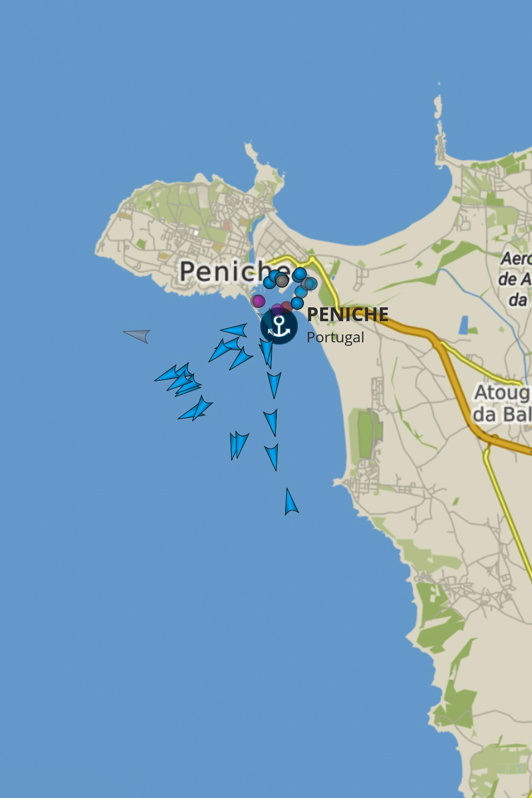The width and height of the screenshot is (532, 798).
Task: Click the Portugal country label
Action: click(x=335, y=337)
